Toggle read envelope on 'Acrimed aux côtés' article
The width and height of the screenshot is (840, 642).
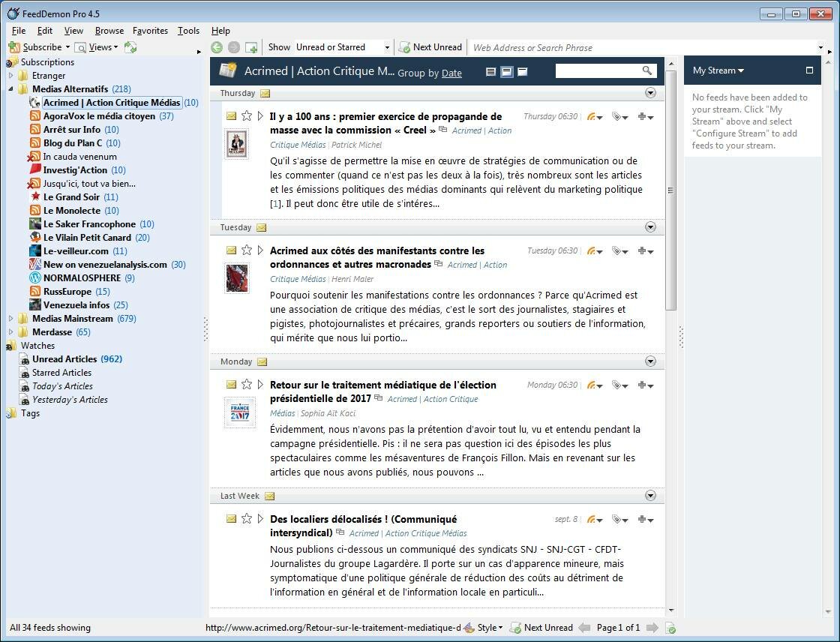(231, 250)
